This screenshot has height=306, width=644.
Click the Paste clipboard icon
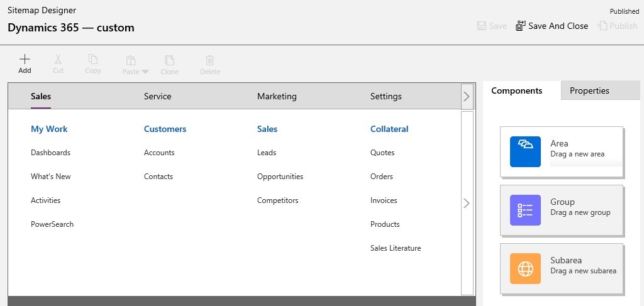coord(131,60)
